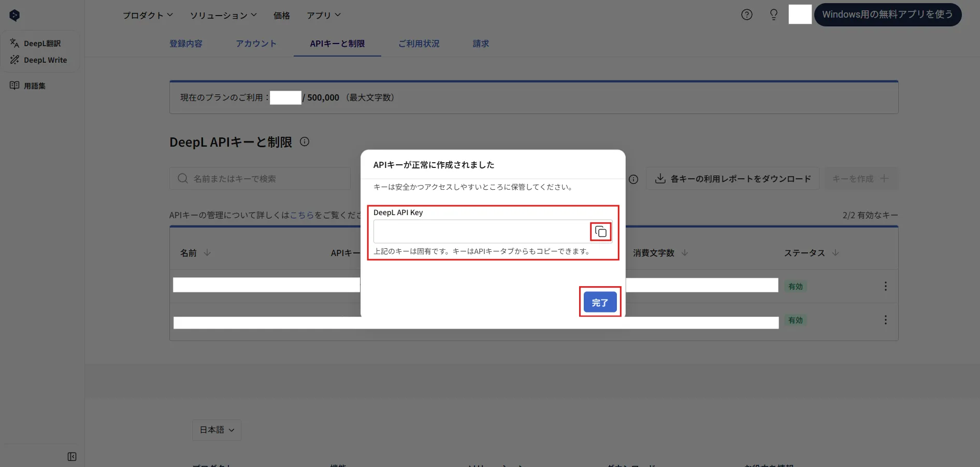980x467 pixels.
Task: Switch to the ご利用状況 tab
Action: click(x=419, y=44)
